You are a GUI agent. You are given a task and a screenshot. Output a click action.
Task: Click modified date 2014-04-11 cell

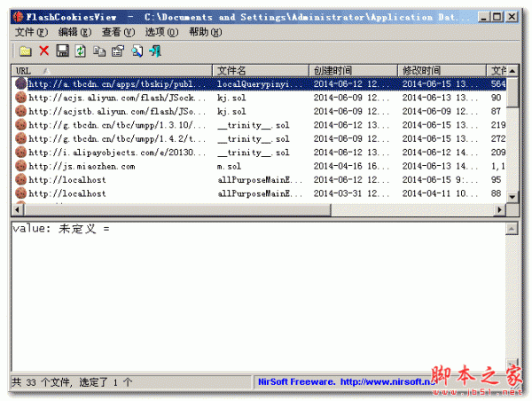coord(440,193)
